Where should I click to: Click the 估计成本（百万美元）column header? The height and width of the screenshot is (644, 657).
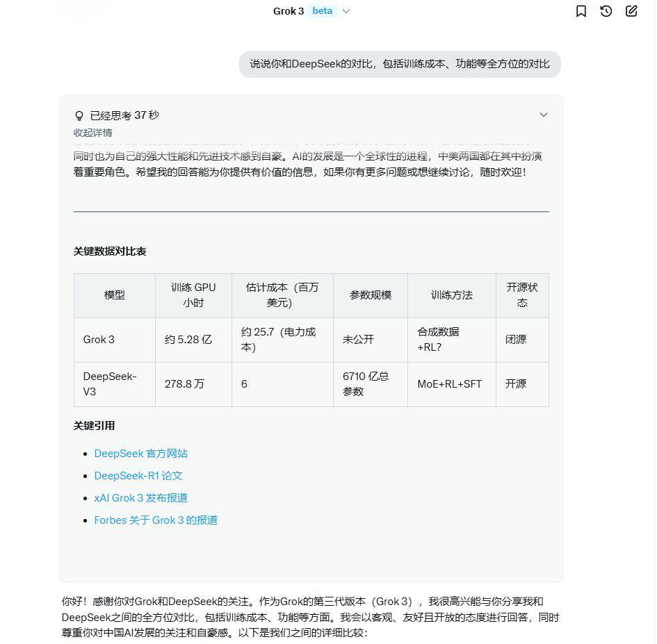282,295
